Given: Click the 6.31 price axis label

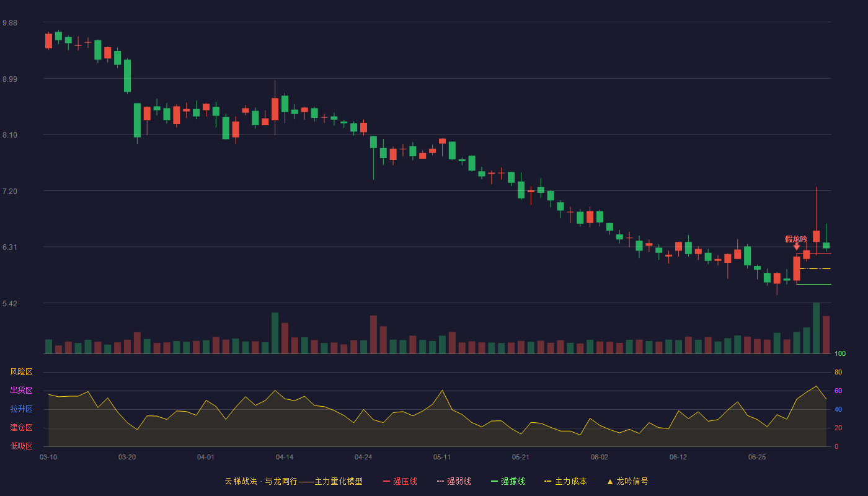Looking at the screenshot, I should 10,247.
